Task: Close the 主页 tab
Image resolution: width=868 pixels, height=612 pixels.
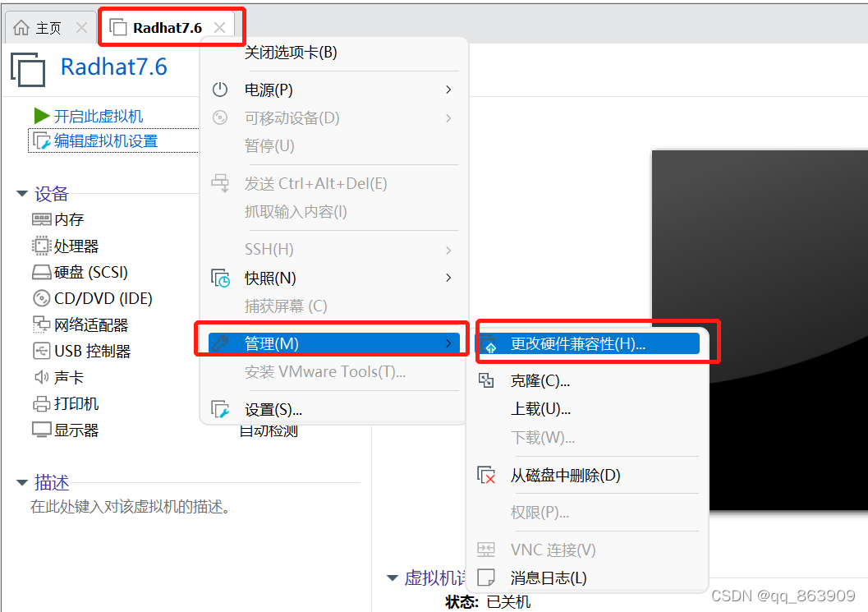Action: coord(81,28)
